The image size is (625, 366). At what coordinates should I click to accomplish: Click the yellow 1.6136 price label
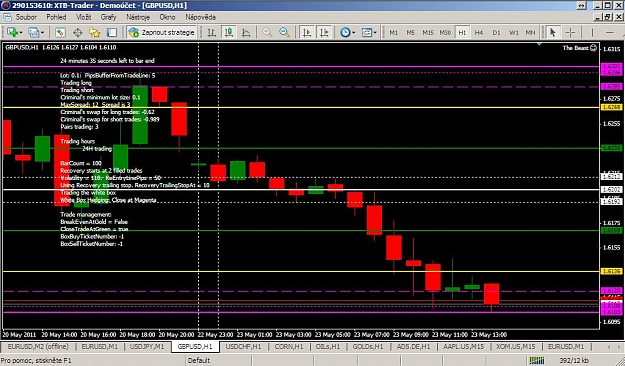coord(611,272)
